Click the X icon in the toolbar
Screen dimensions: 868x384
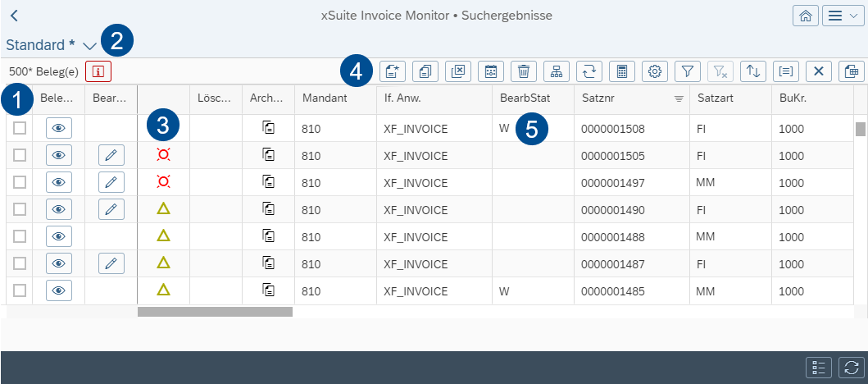pos(819,71)
